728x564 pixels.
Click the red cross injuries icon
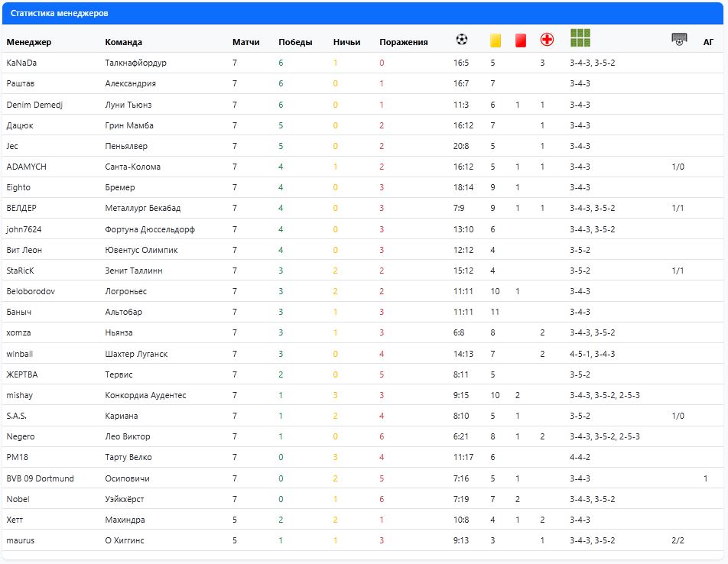tap(547, 40)
